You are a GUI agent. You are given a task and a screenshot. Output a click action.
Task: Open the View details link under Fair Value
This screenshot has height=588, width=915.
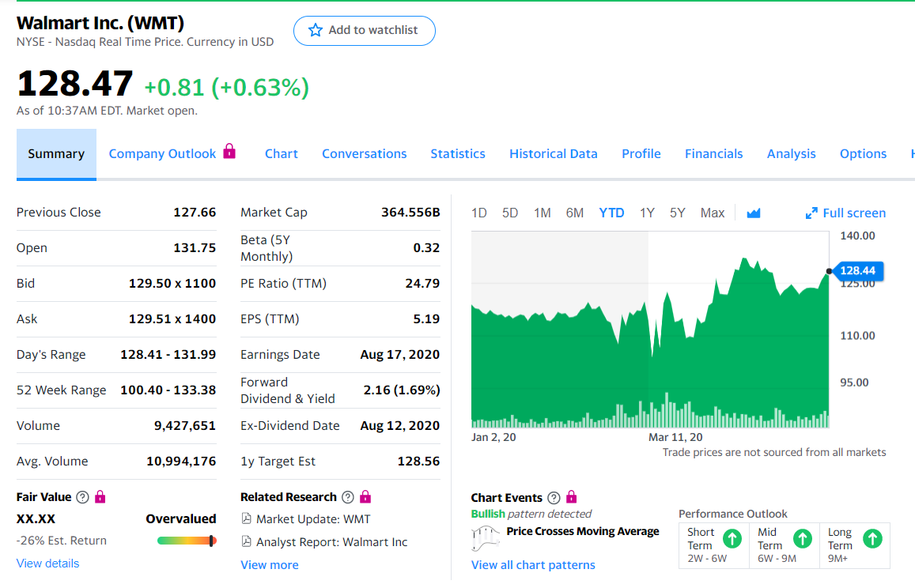[48, 563]
